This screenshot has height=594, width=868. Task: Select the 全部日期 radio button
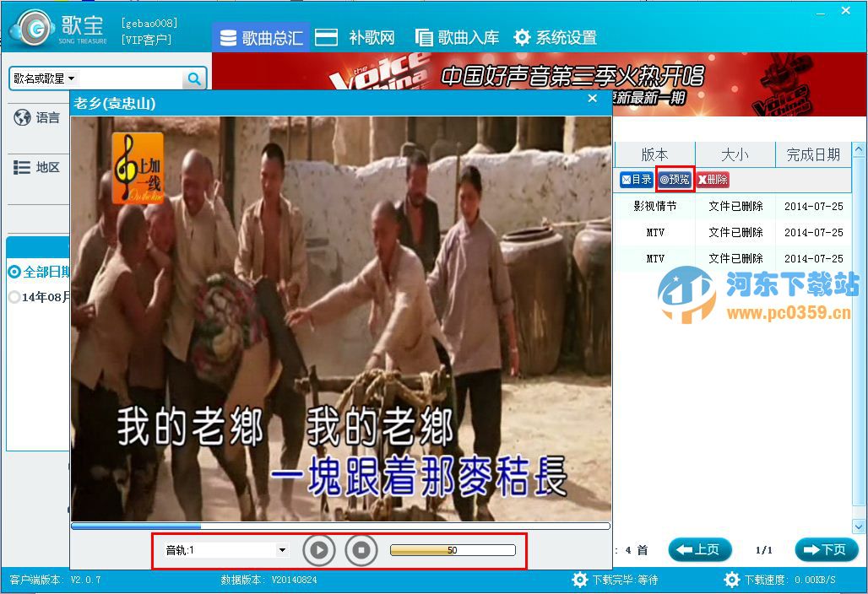14,272
